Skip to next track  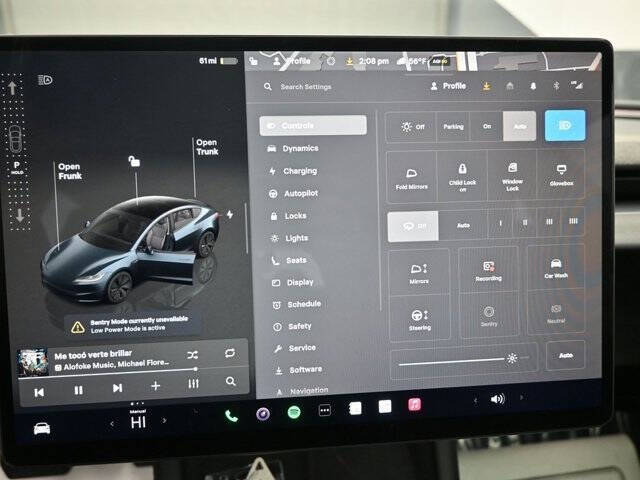click(x=117, y=388)
